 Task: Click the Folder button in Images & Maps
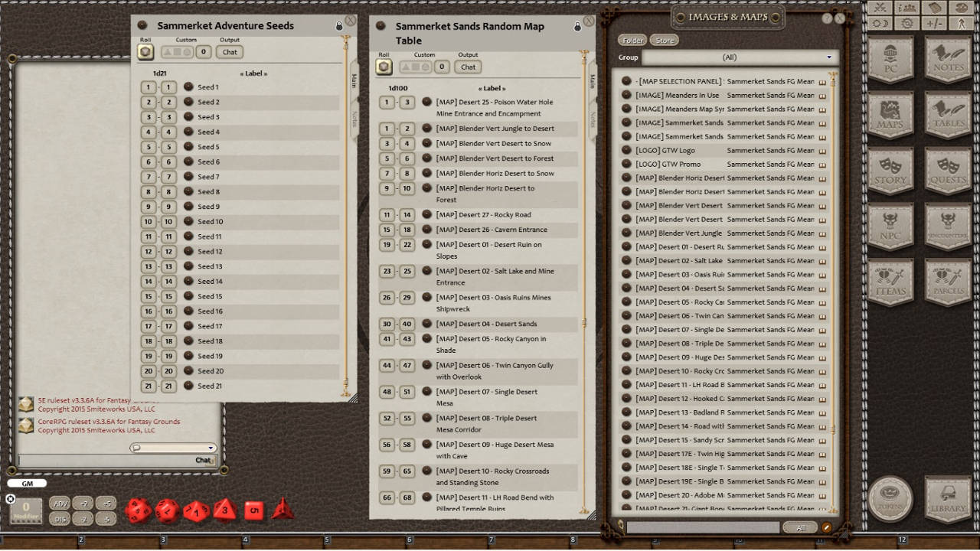[x=632, y=40]
